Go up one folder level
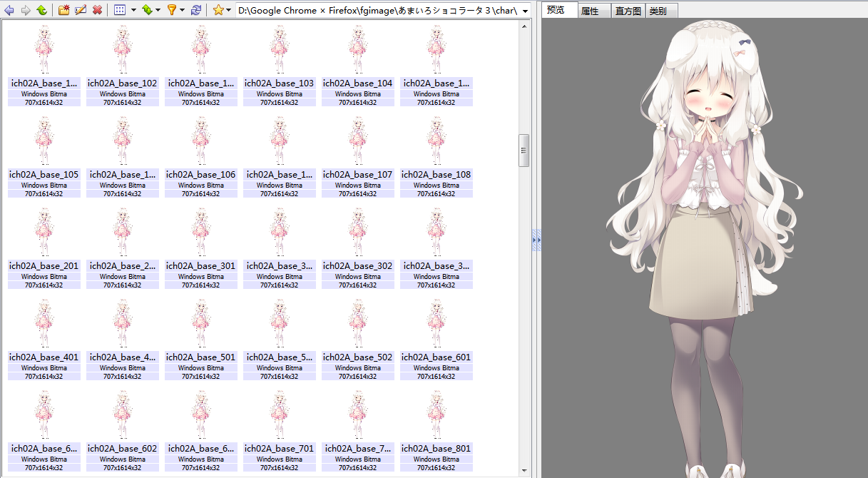This screenshot has width=868, height=478. [41, 10]
